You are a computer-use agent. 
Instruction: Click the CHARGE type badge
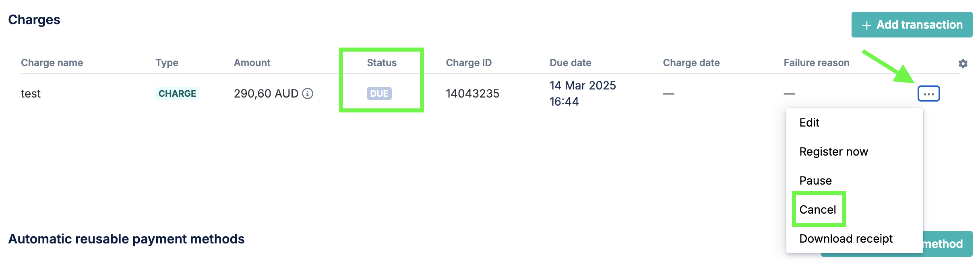(x=177, y=94)
